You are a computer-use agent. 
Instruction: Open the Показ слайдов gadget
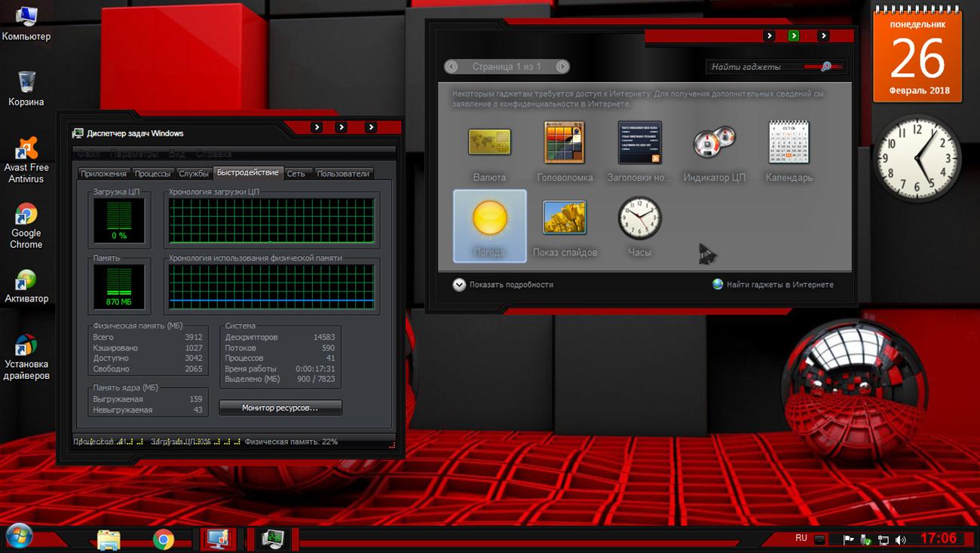point(565,218)
